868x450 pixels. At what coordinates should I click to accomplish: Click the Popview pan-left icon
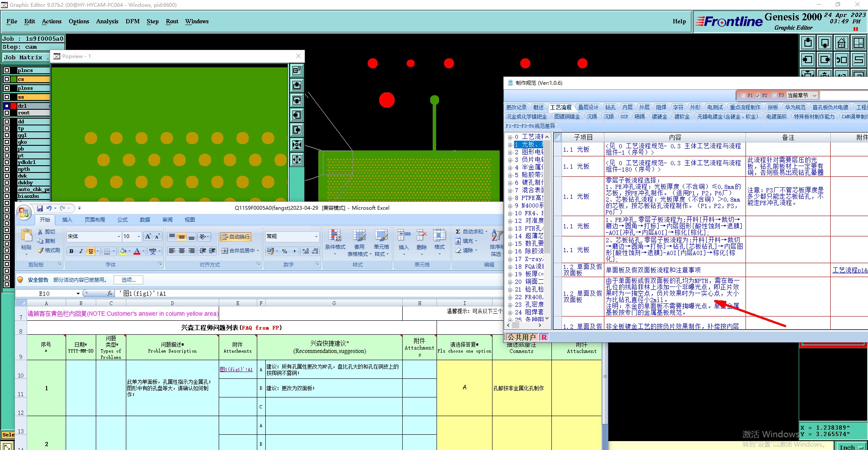point(297,115)
